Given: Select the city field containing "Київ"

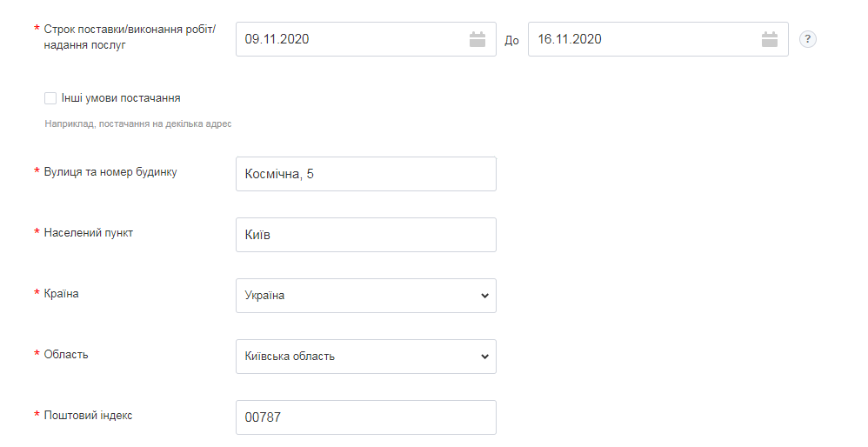Looking at the screenshot, I should pos(365,235).
